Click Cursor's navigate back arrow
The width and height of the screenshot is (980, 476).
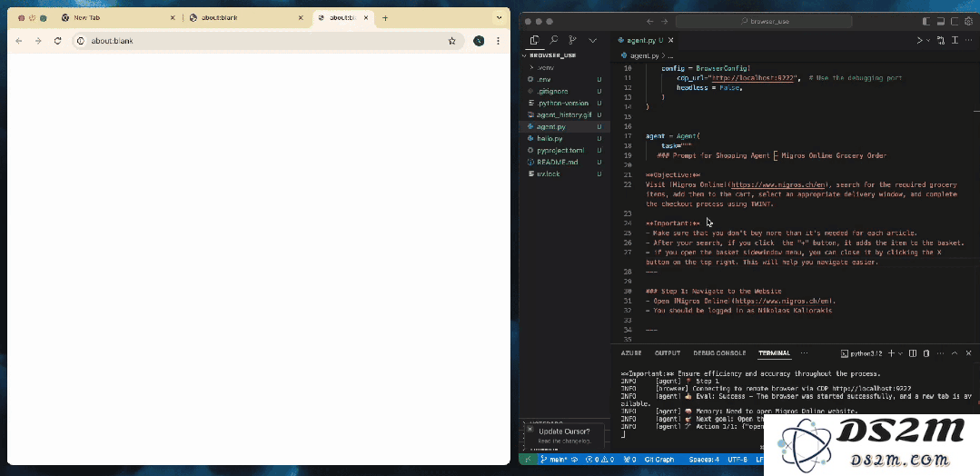click(x=650, y=21)
